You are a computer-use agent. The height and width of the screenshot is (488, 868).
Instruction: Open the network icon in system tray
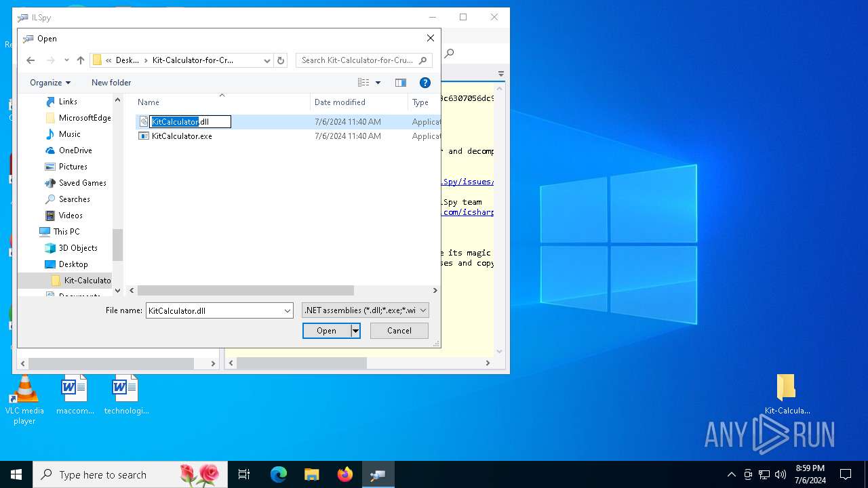click(x=764, y=474)
